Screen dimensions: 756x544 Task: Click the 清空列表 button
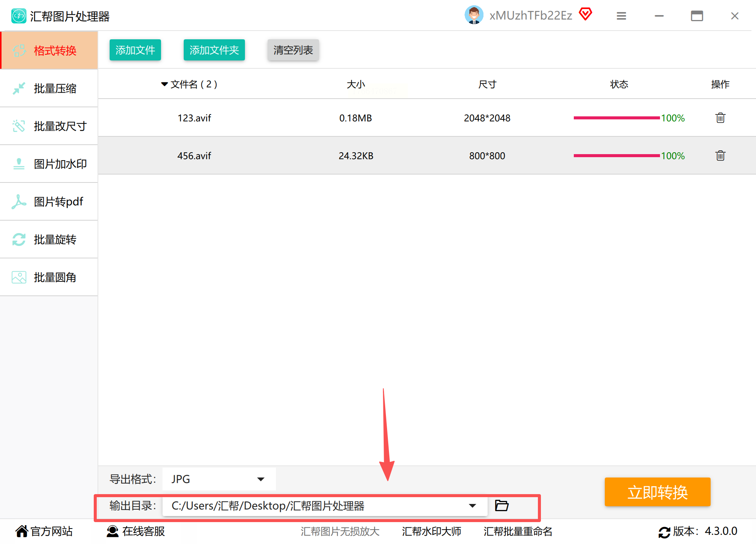pos(293,50)
